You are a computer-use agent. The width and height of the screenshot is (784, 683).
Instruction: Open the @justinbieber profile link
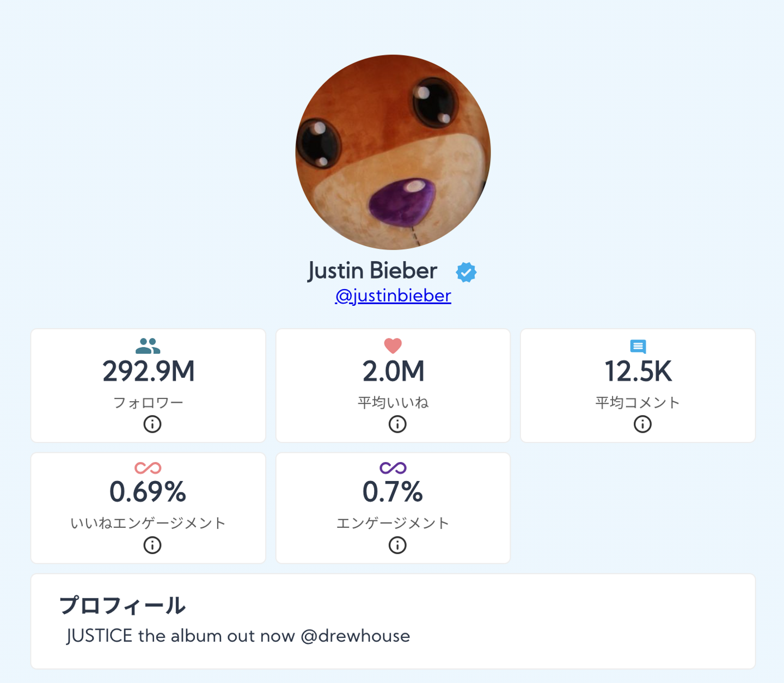pyautogui.click(x=393, y=296)
